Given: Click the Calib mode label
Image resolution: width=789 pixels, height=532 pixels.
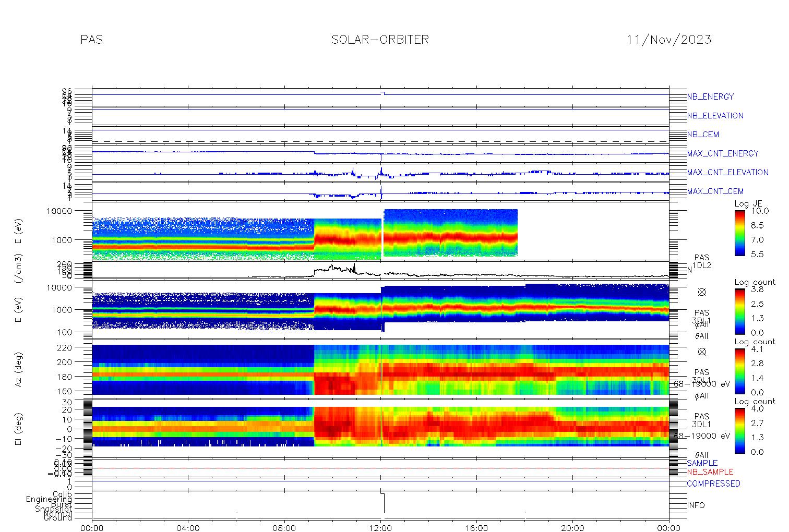Looking at the screenshot, I should pos(62,494).
